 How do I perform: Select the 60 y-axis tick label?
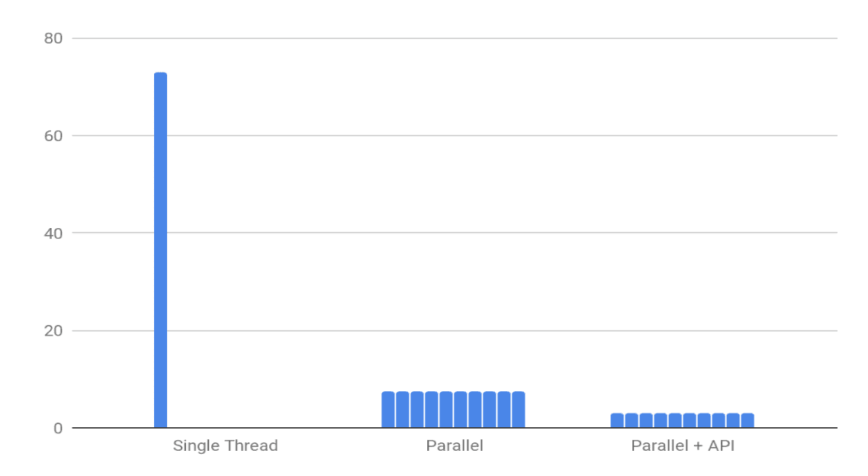point(53,136)
